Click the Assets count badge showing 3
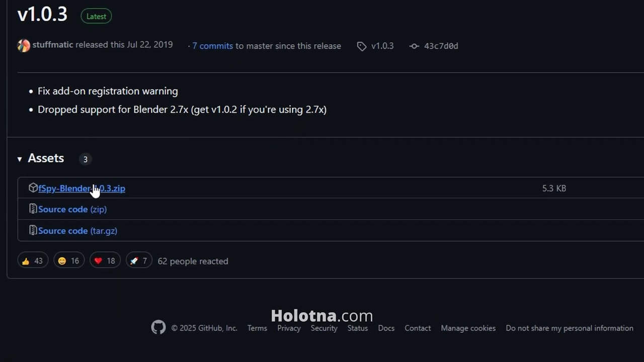This screenshot has height=362, width=644. [85, 159]
